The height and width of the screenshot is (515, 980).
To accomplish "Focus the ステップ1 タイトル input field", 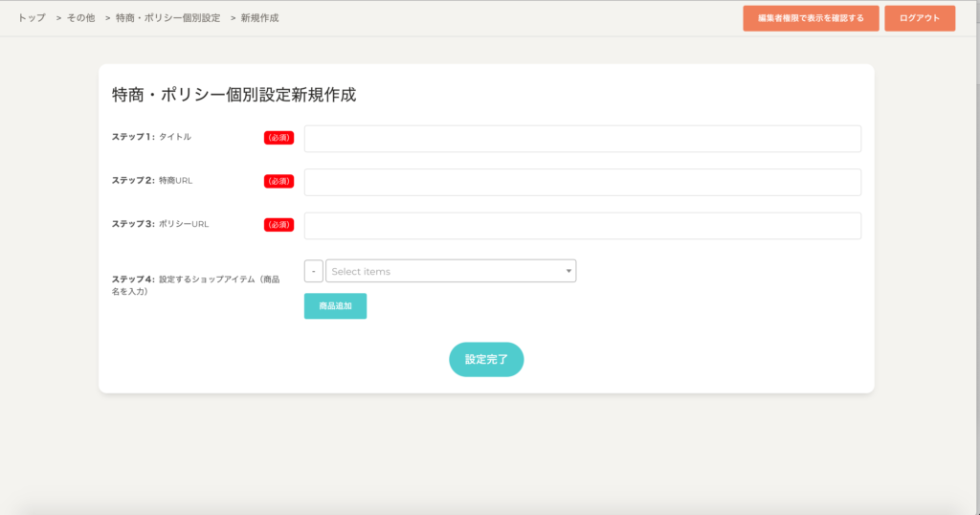I will pyautogui.click(x=582, y=139).
